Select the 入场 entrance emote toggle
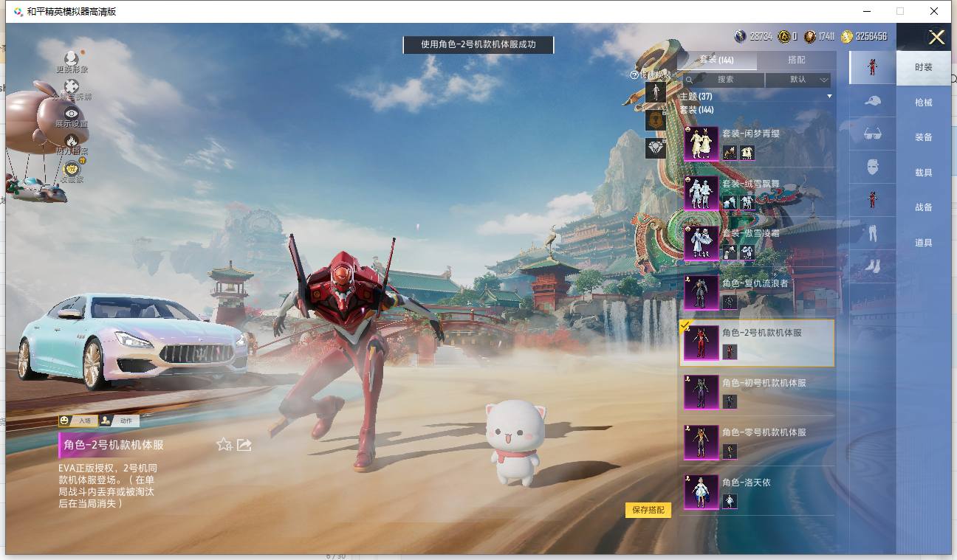Screen dimensions: 957x560 (78, 421)
